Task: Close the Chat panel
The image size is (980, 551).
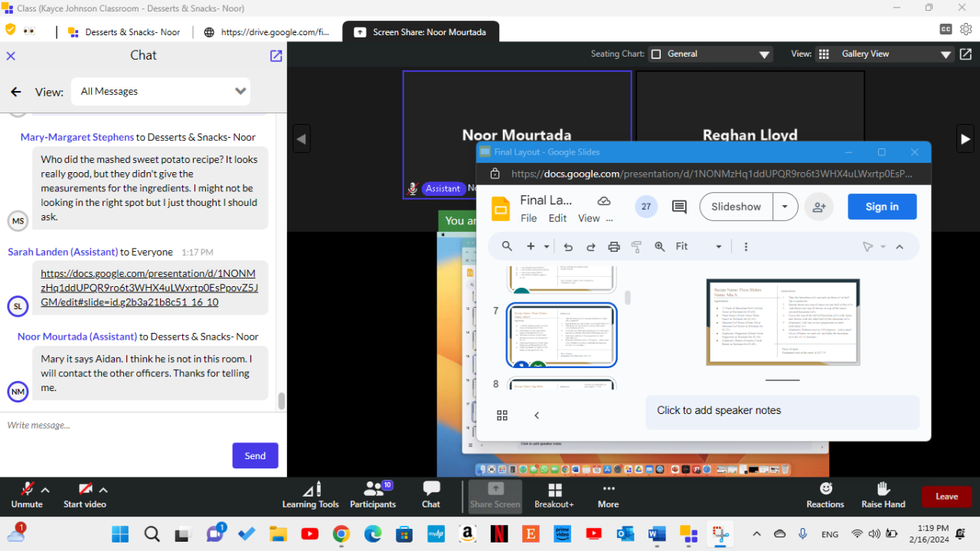Action: coord(11,56)
